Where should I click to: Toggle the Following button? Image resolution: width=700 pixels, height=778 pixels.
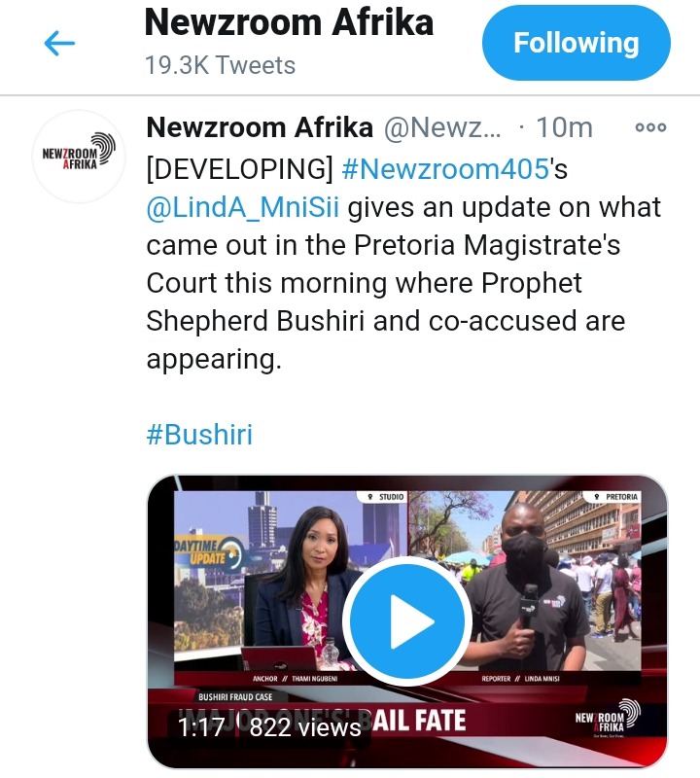click(x=576, y=43)
